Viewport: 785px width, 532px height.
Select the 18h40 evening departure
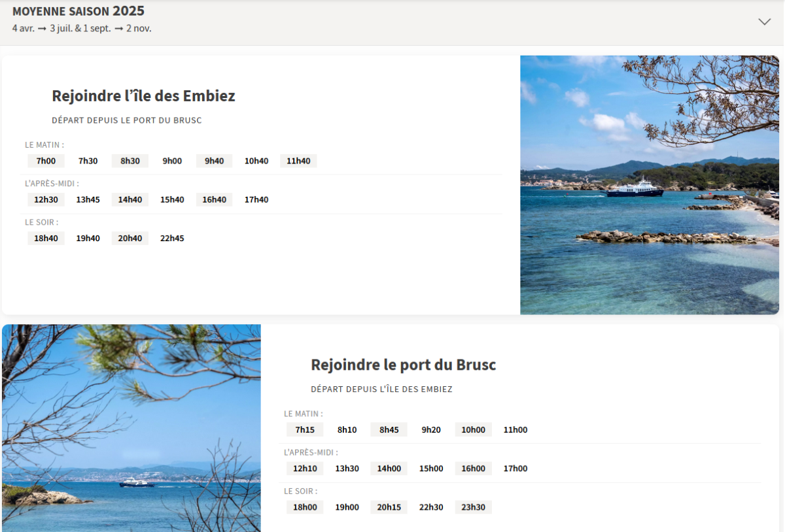point(46,238)
